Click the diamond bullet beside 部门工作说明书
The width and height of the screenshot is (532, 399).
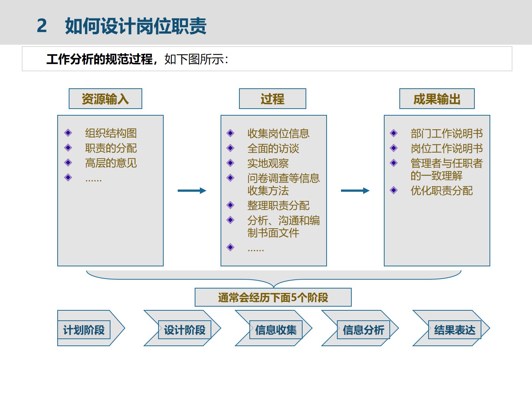point(394,133)
